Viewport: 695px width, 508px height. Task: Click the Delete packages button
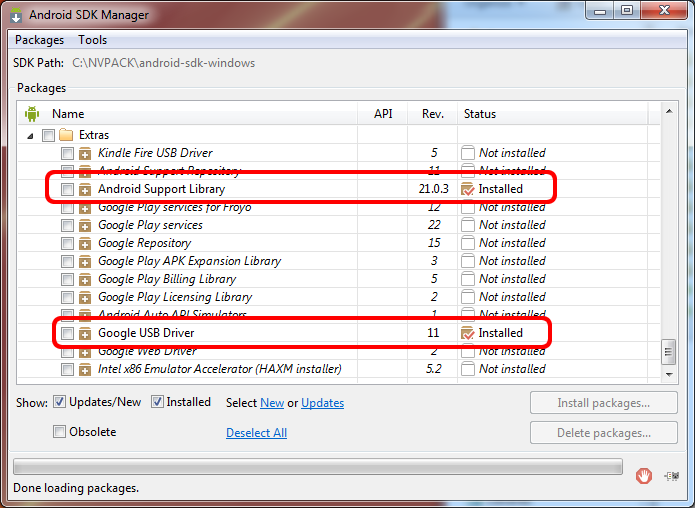[x=604, y=433]
